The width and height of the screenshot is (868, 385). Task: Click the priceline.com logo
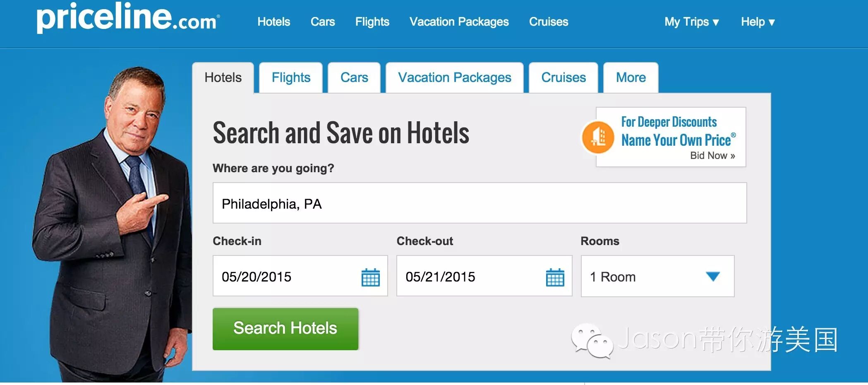[x=128, y=18]
